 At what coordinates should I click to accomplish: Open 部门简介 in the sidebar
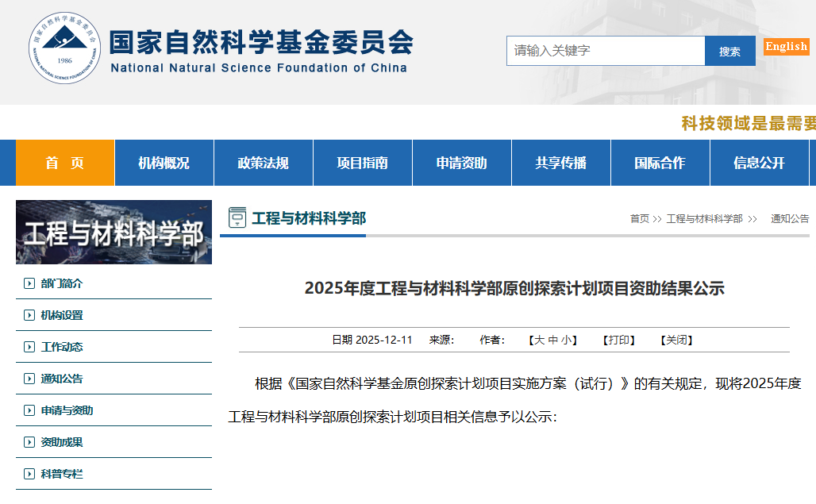[x=62, y=283]
